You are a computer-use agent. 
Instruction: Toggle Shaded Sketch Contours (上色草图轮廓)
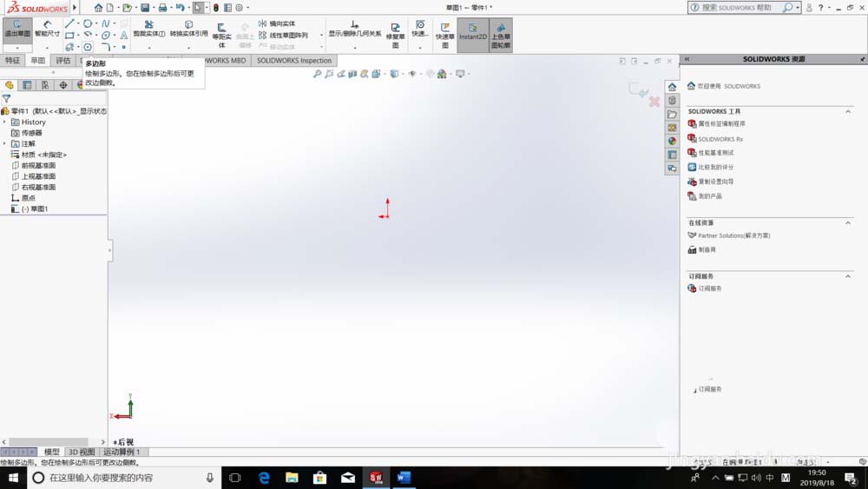tap(501, 36)
